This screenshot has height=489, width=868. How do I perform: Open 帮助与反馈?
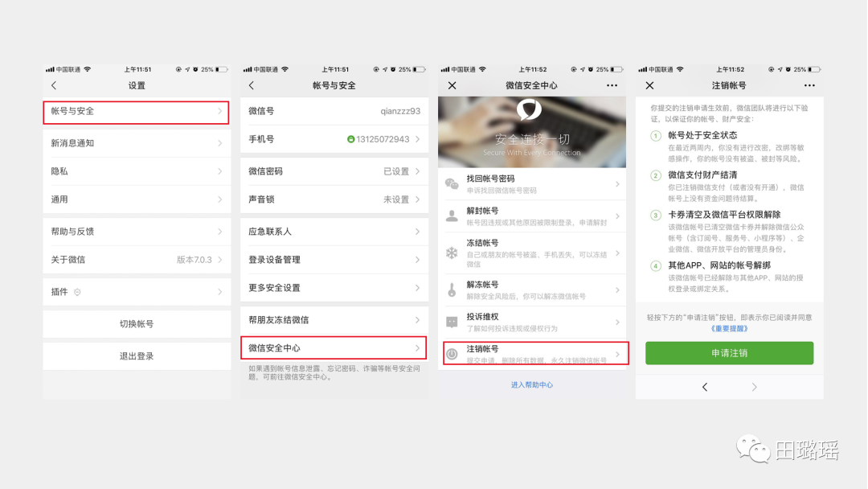[x=136, y=232]
